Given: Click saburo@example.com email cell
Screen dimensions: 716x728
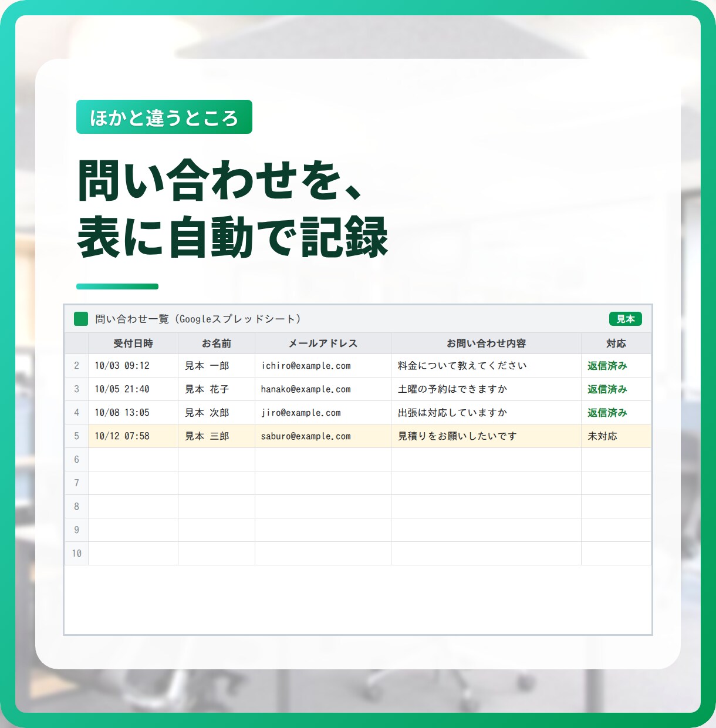Looking at the screenshot, I should point(323,436).
